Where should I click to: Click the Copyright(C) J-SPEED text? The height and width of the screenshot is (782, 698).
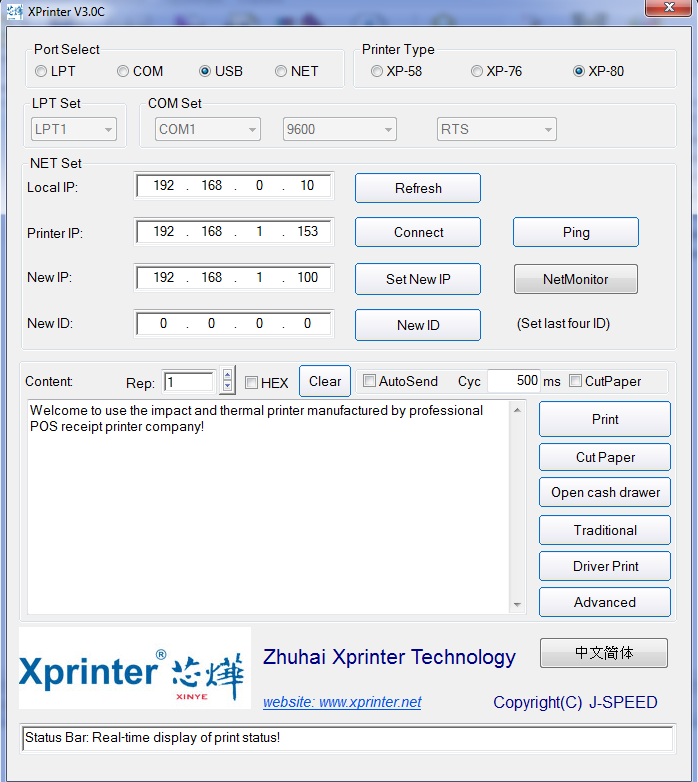pyautogui.click(x=575, y=702)
